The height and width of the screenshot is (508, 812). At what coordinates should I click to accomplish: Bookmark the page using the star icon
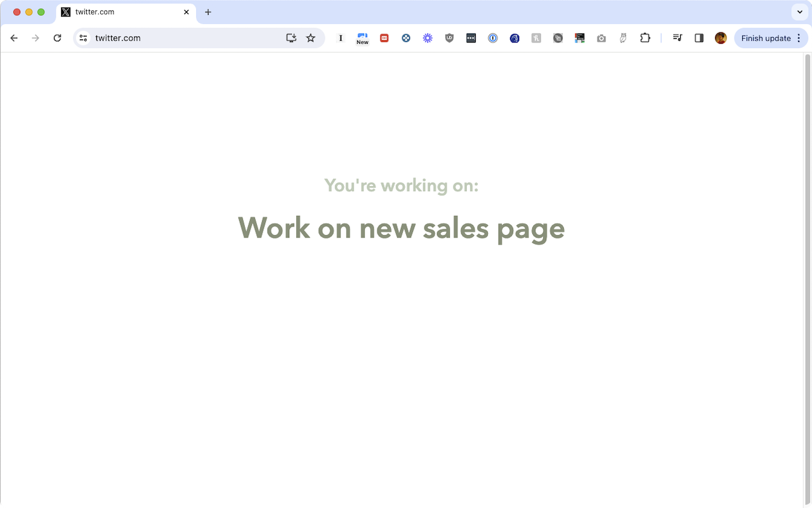tap(311, 38)
